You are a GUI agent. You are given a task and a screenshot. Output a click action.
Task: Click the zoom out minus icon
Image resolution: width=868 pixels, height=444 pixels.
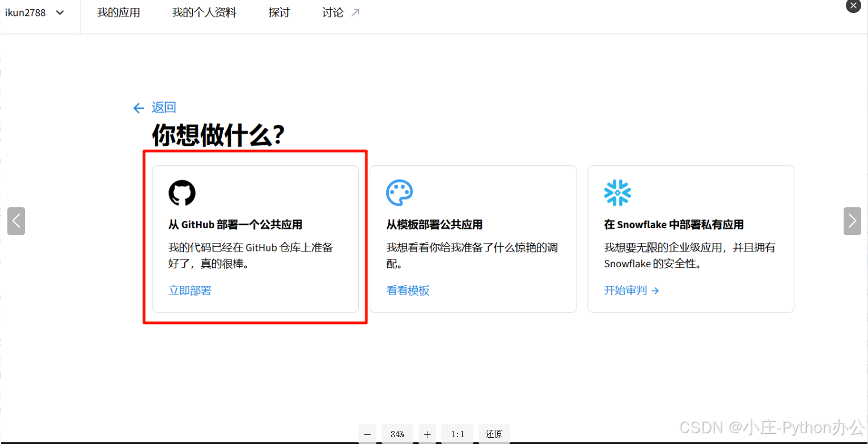(x=368, y=434)
